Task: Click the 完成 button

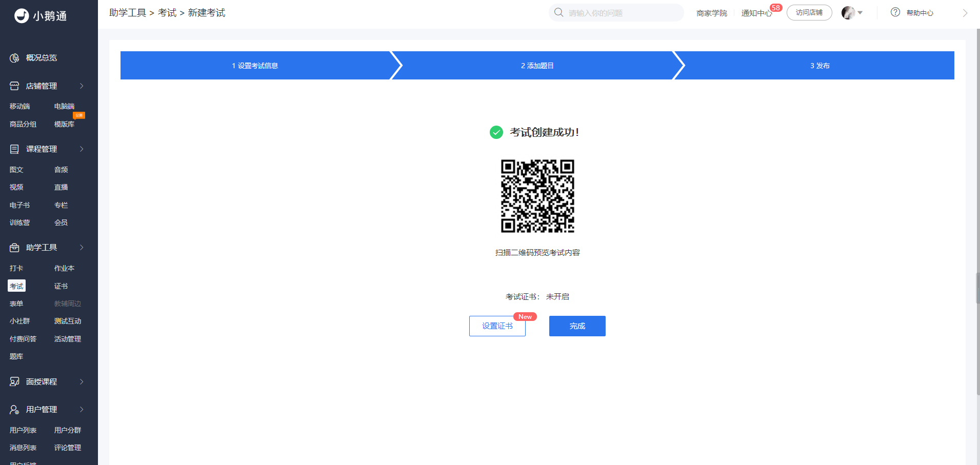Action: point(577,326)
